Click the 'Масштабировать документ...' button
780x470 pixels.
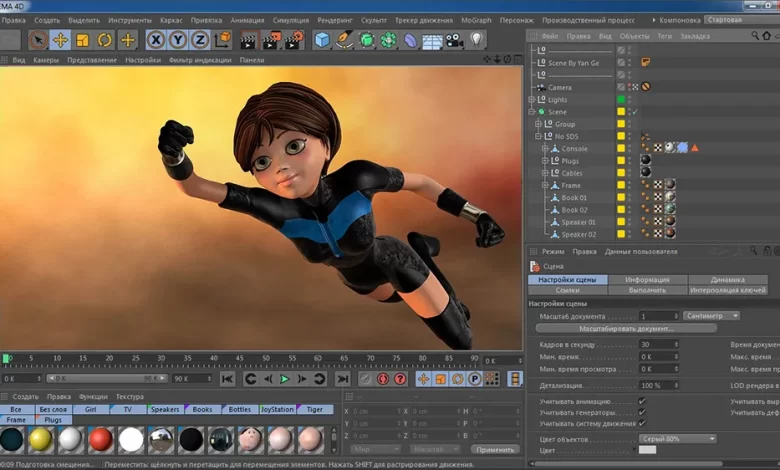(x=627, y=328)
